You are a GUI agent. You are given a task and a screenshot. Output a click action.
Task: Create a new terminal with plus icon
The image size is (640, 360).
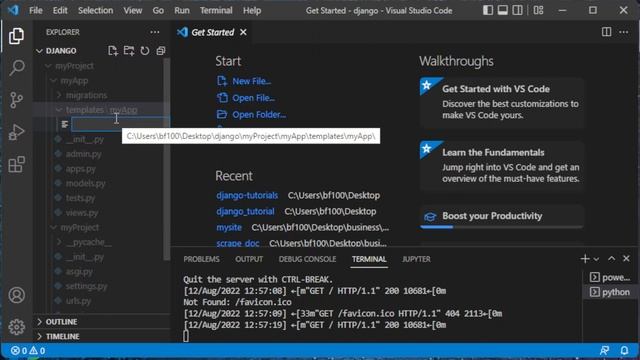pyautogui.click(x=584, y=259)
